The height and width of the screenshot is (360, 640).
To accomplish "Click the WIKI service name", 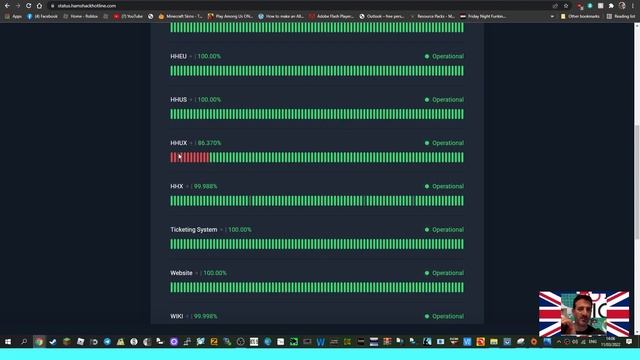I will coord(176,316).
